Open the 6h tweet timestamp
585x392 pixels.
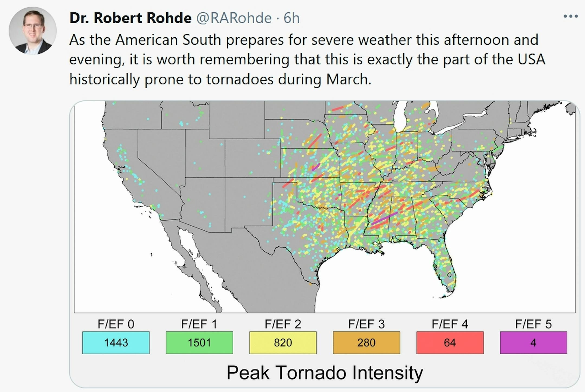coord(291,18)
